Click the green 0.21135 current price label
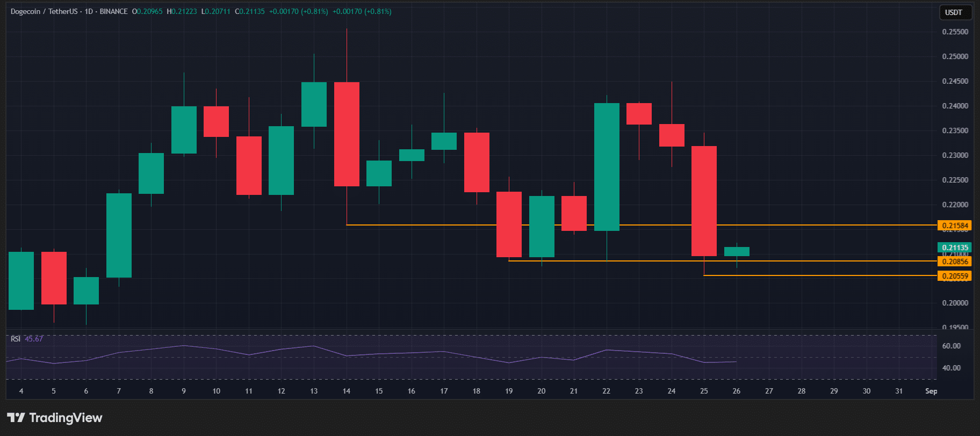This screenshot has width=980, height=436. (x=954, y=248)
